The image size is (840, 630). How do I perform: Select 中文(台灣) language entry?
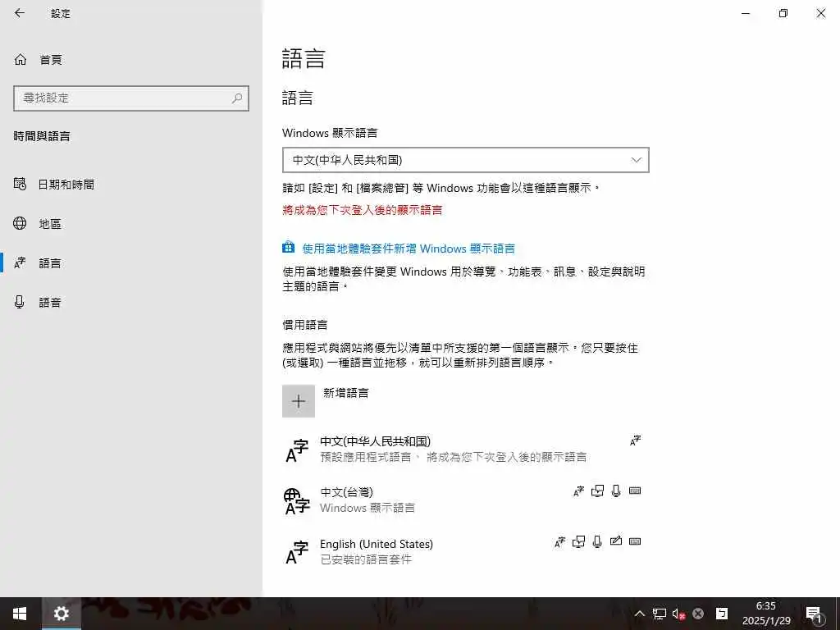pos(464,500)
